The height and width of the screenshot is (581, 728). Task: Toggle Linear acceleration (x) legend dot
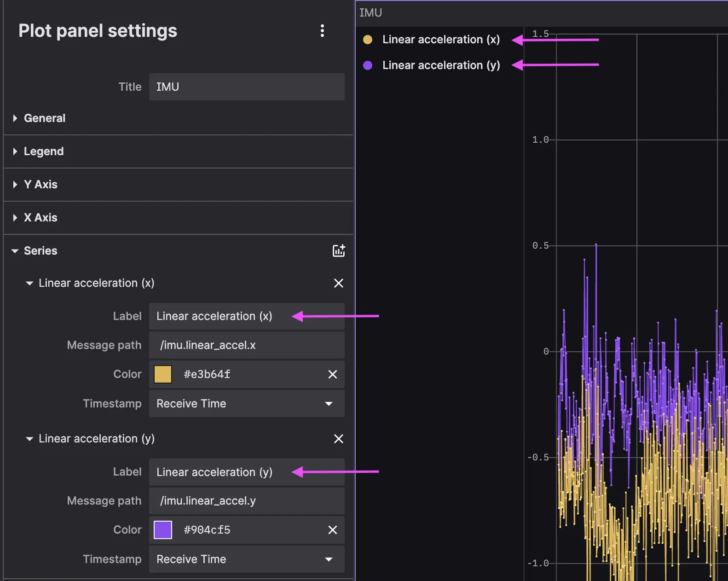pyautogui.click(x=368, y=40)
